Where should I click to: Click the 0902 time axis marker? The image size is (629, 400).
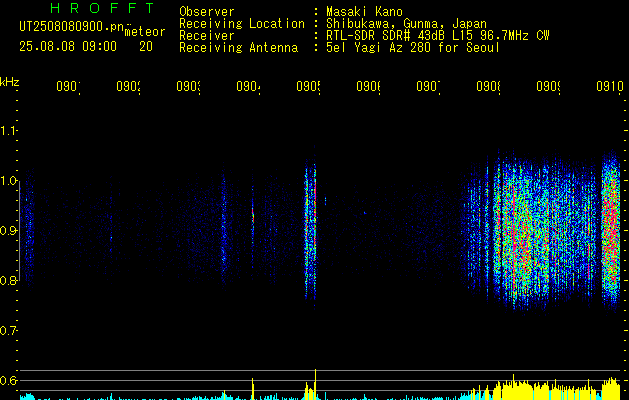(128, 86)
